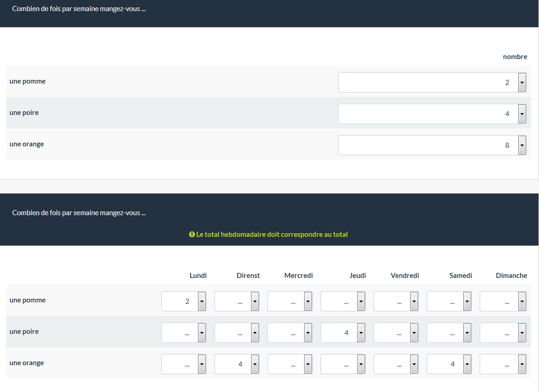Expand the Samedi dropdown for une orange
Viewport: 539px width, 392px height.
pos(449,364)
